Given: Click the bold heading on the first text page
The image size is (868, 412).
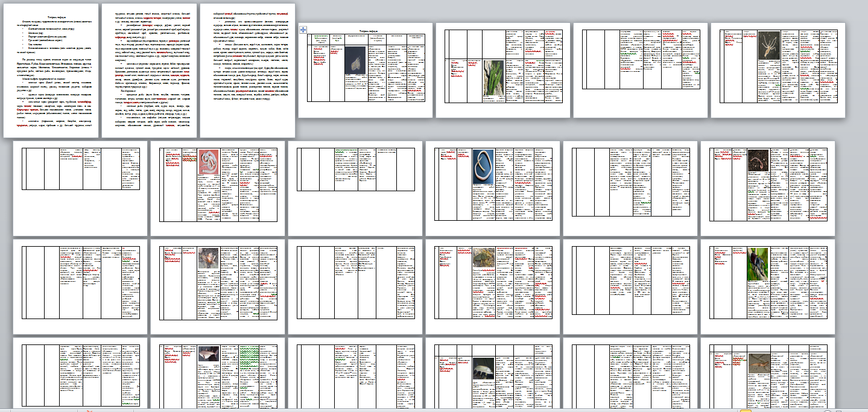Looking at the screenshot, I should click(x=56, y=19).
